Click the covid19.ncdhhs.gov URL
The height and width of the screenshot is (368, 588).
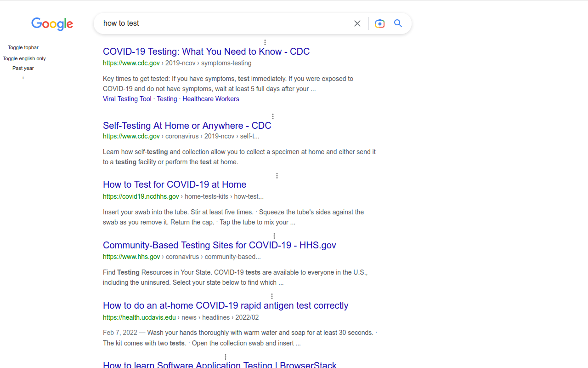tap(183, 196)
